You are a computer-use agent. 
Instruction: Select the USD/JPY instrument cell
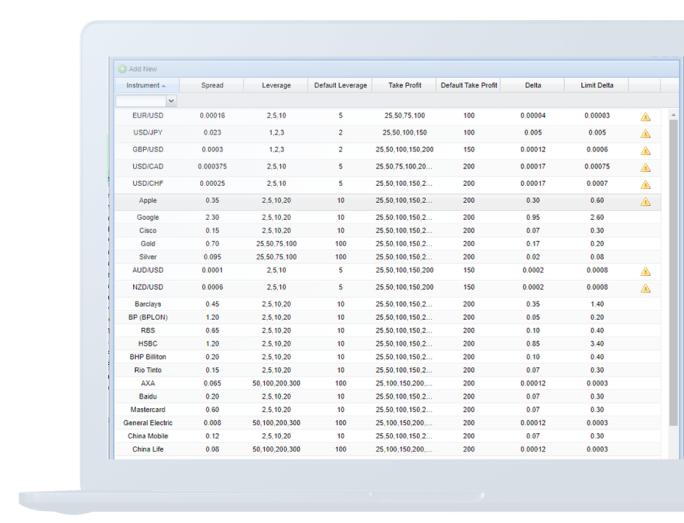[x=147, y=133]
